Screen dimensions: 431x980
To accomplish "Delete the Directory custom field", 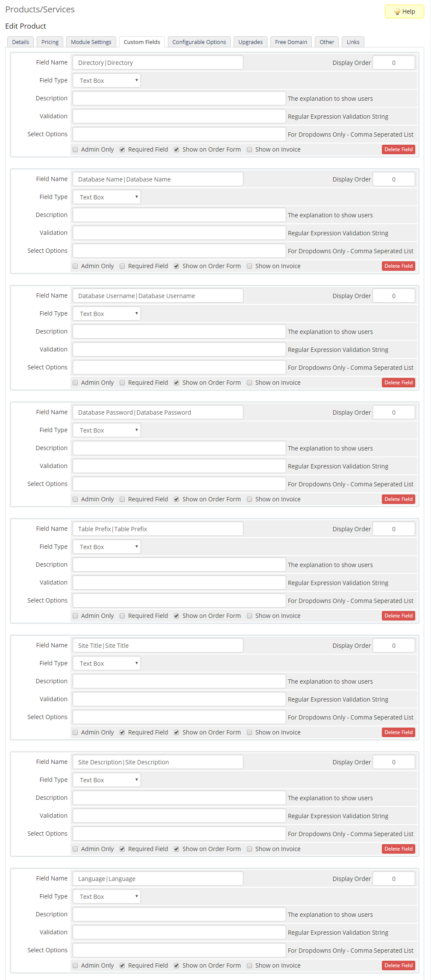I will tap(398, 149).
